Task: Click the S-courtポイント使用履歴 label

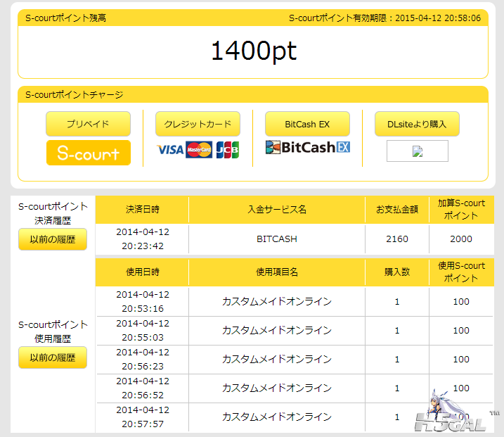Action: 53,331
